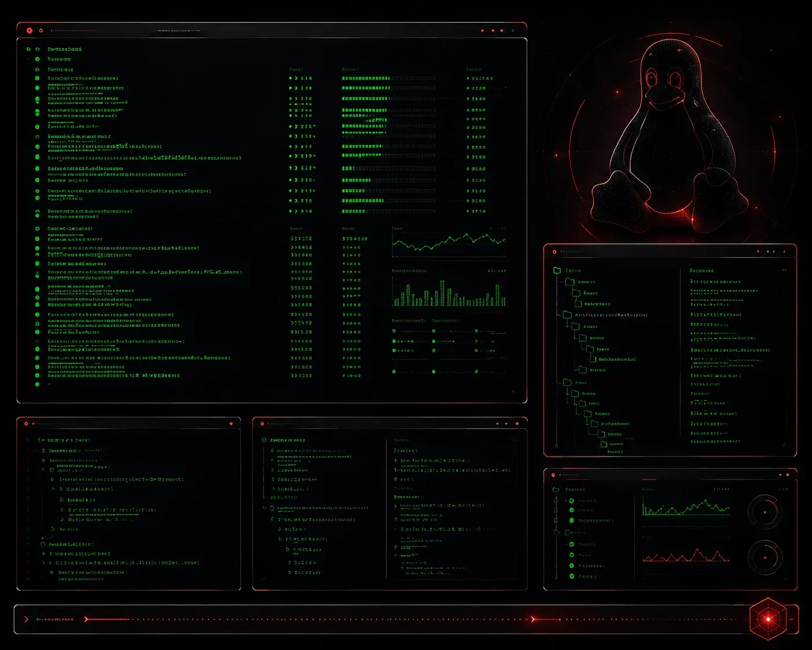Click the red circle icon in file tree window title bar
812x650 pixels.
554,251
